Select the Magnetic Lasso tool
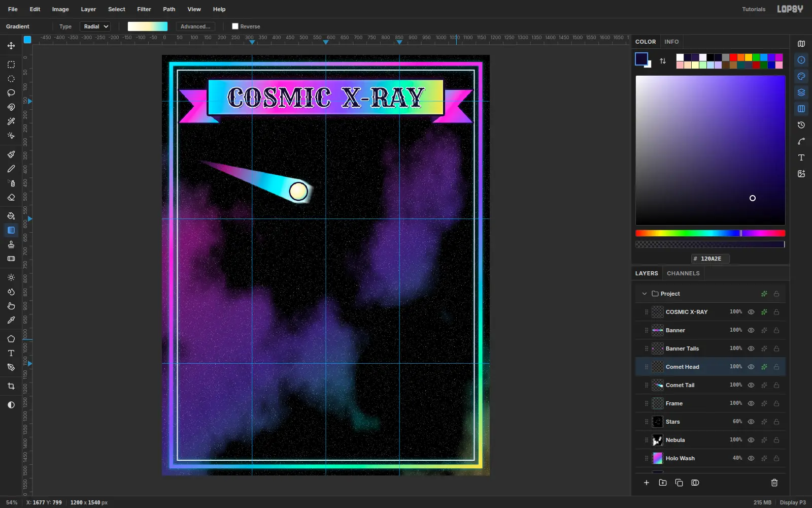 click(11, 107)
